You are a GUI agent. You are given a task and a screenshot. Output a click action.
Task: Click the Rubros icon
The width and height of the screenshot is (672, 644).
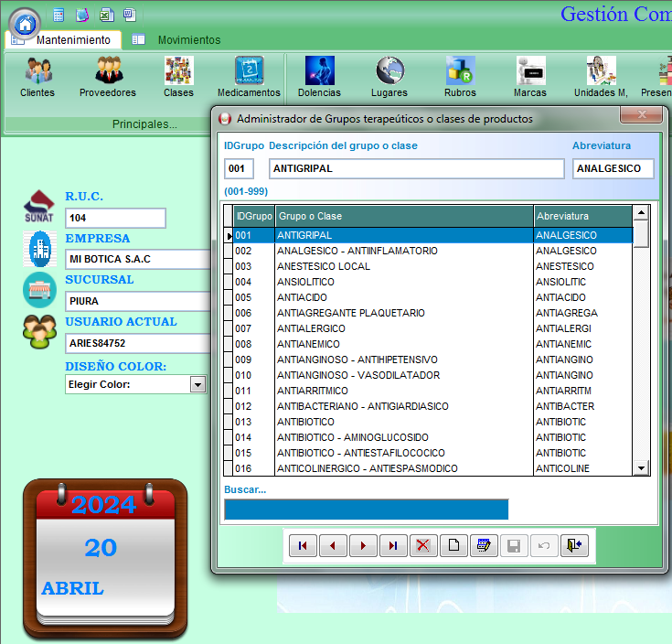coord(460,77)
